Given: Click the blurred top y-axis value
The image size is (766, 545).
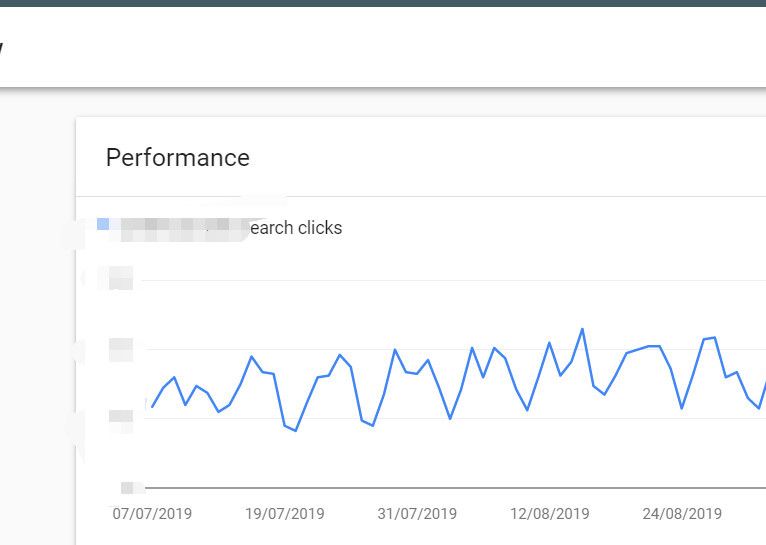Looking at the screenshot, I should 121,279.
